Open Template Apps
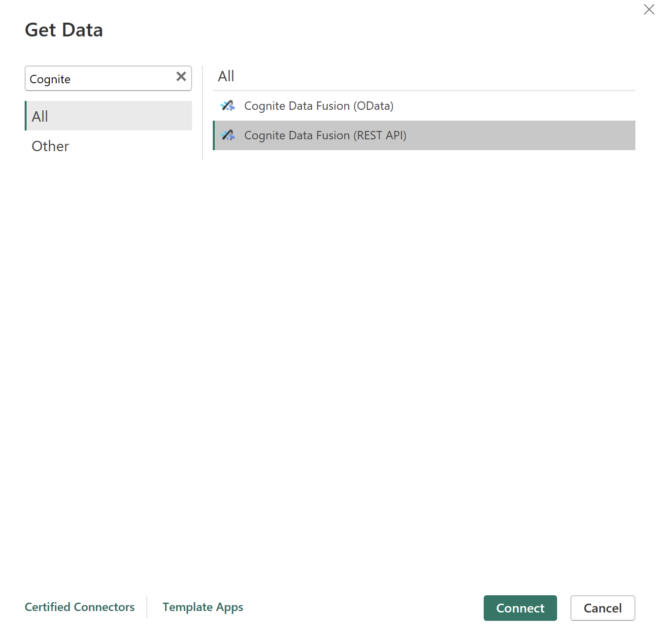This screenshot has height=644, width=662. [202, 607]
